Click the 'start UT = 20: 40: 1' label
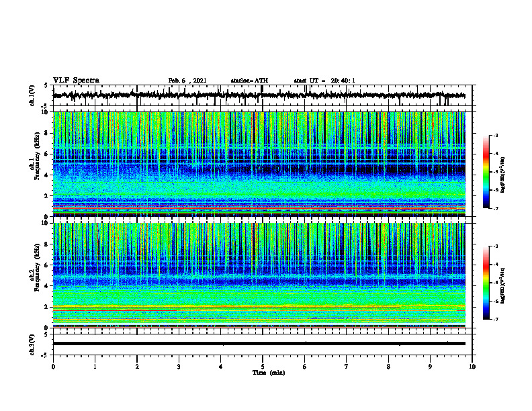The image size is (532, 411). (324, 81)
